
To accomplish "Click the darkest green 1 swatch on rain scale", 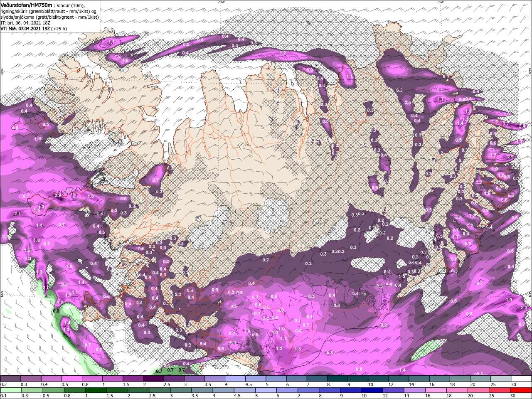I will coord(95,390).
